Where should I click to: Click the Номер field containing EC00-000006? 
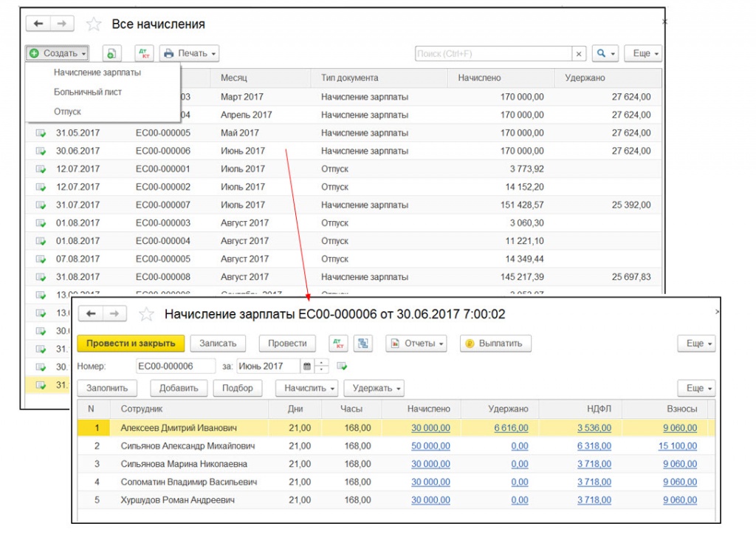click(x=176, y=367)
